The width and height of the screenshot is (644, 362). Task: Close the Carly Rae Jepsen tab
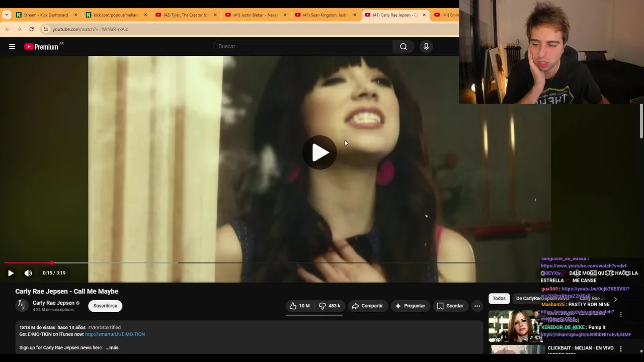point(424,15)
